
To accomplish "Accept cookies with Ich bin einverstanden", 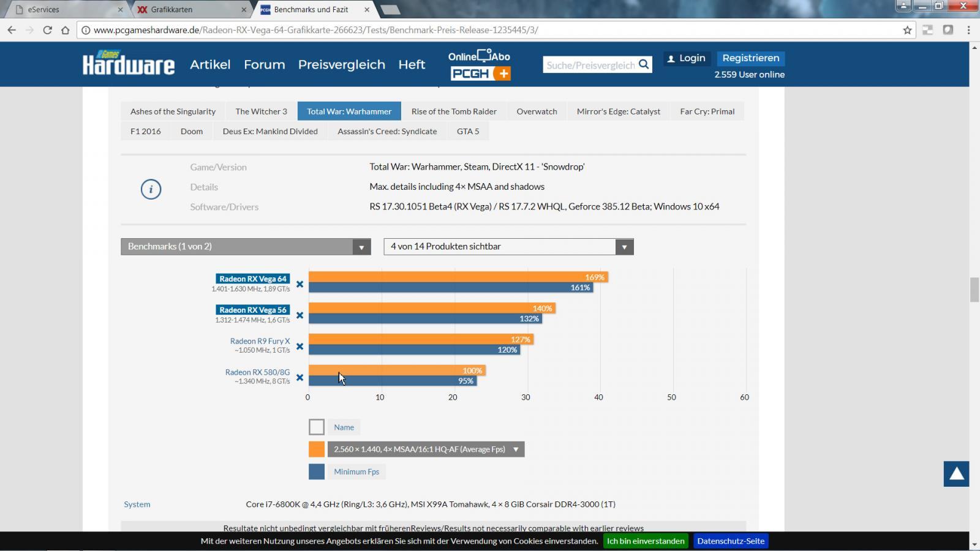I will click(x=646, y=541).
